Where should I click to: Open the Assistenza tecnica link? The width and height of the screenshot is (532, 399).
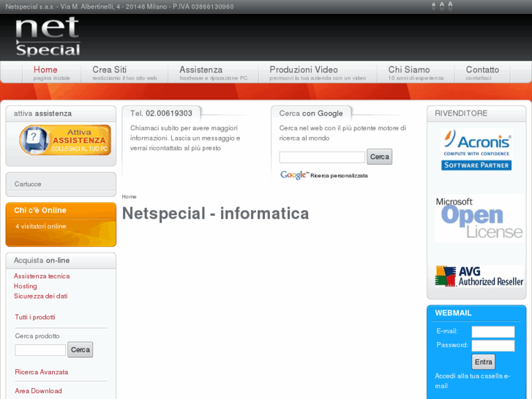42,276
